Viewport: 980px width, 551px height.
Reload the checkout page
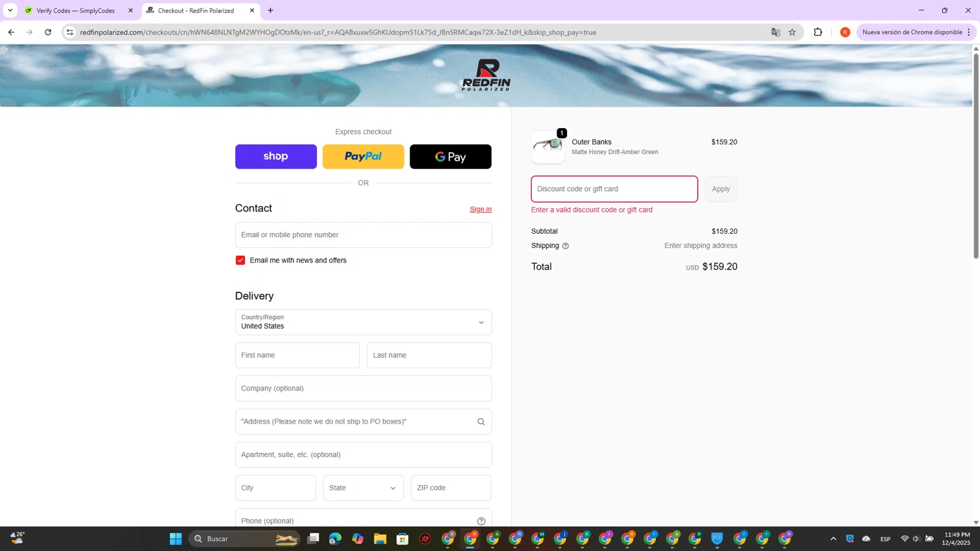click(x=48, y=32)
